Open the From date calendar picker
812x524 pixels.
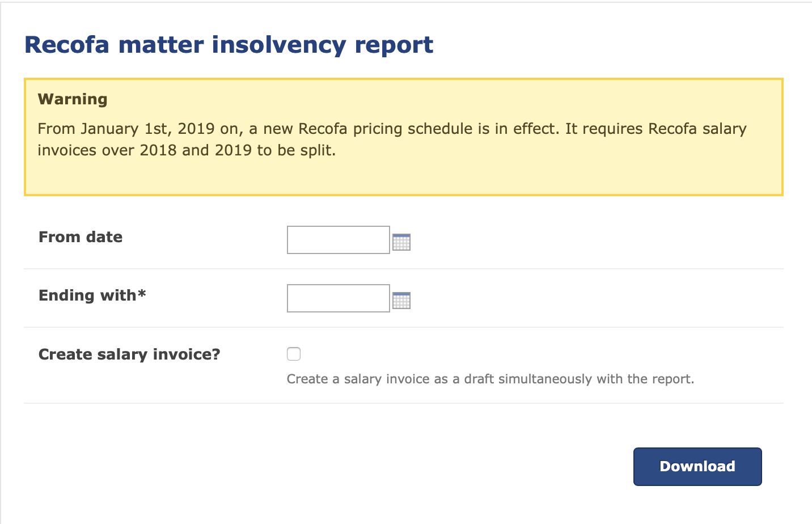pos(401,242)
